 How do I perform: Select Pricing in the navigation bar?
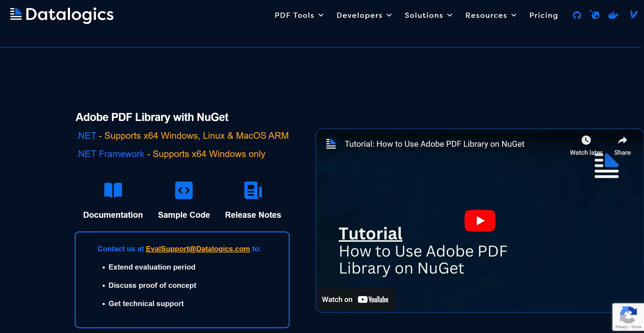click(543, 15)
